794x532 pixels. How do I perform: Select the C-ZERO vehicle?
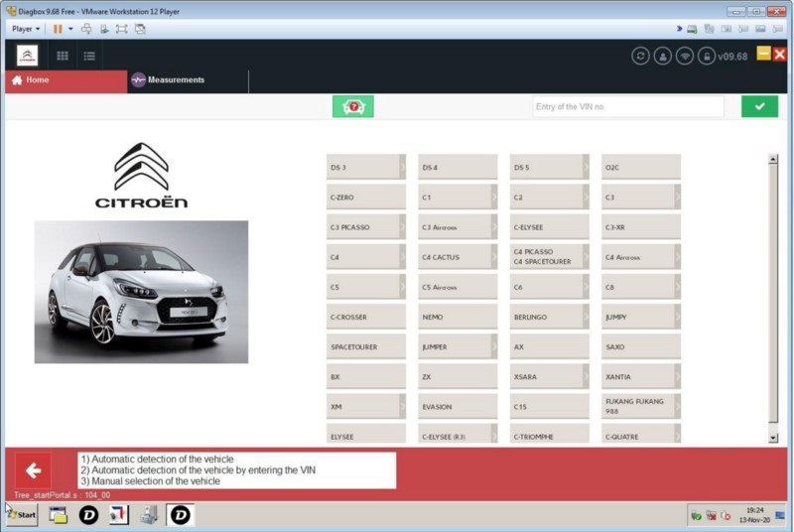[x=365, y=197]
